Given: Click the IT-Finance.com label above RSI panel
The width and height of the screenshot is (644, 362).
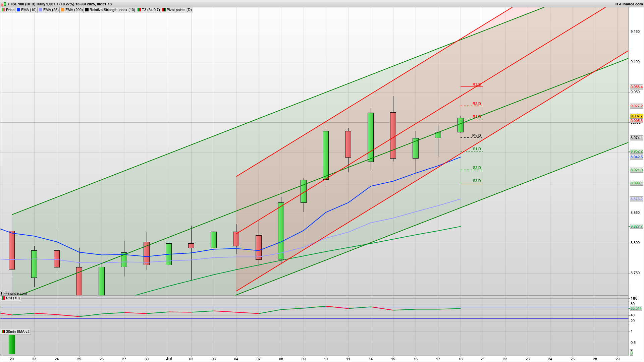Looking at the screenshot, I should 14,293.
